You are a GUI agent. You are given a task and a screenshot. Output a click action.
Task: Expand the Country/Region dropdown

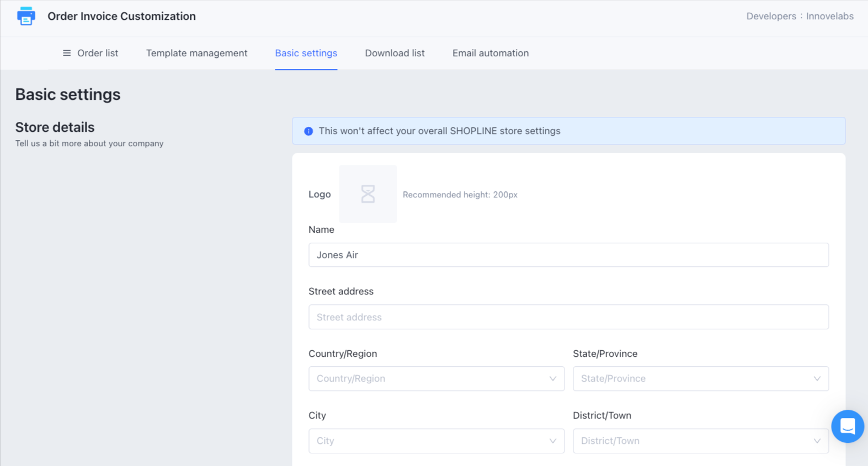click(436, 379)
